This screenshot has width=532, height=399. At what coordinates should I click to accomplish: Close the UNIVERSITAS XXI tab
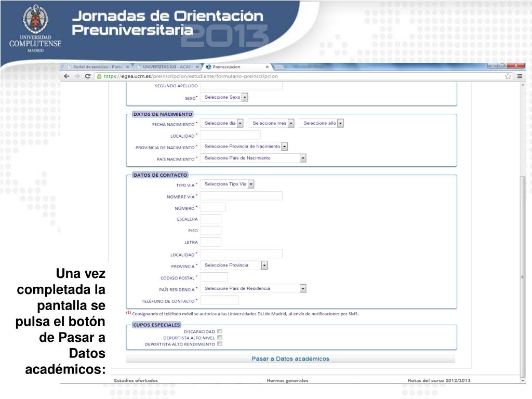tap(197, 67)
